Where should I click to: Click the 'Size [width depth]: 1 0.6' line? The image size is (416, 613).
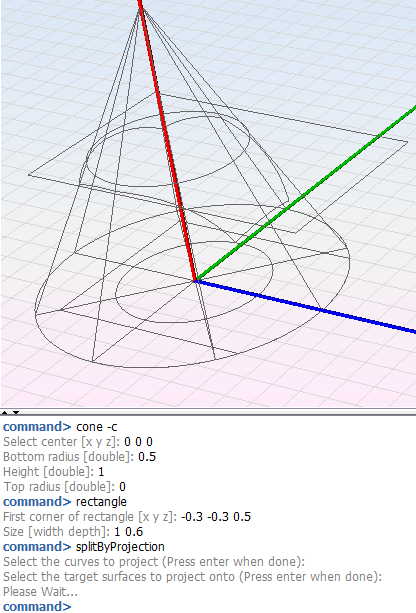[x=73, y=532]
